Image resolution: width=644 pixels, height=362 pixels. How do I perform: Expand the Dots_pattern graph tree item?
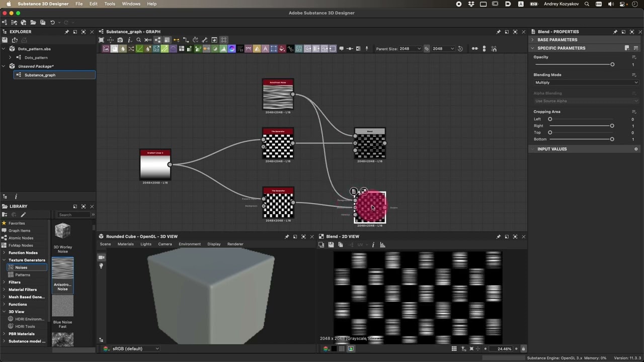point(10,57)
